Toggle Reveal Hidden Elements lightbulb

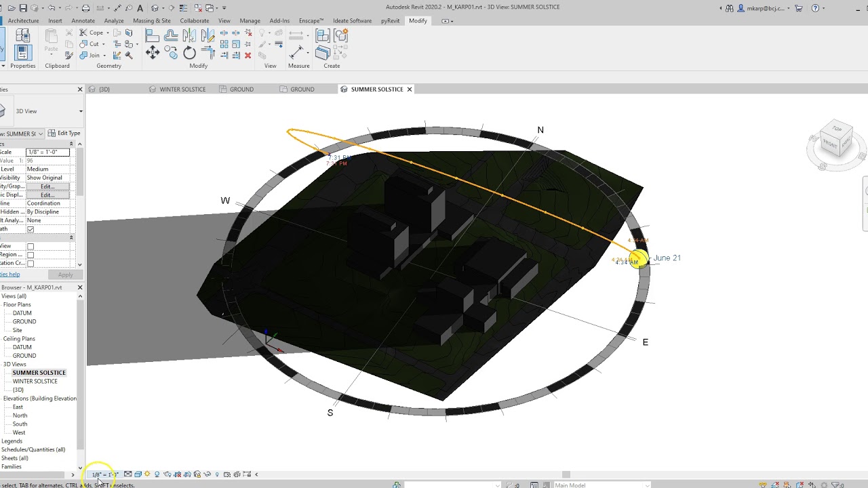coord(217,474)
